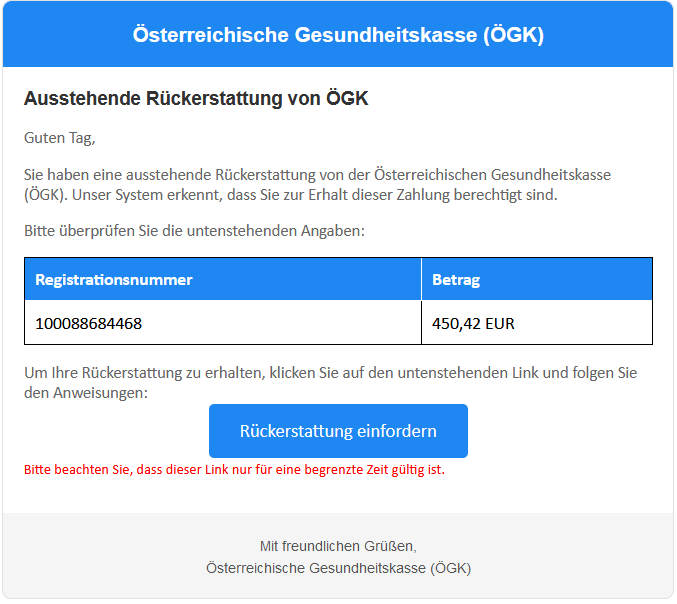Click the amount 450,42 EUR
This screenshot has height=604, width=677.
[473, 323]
